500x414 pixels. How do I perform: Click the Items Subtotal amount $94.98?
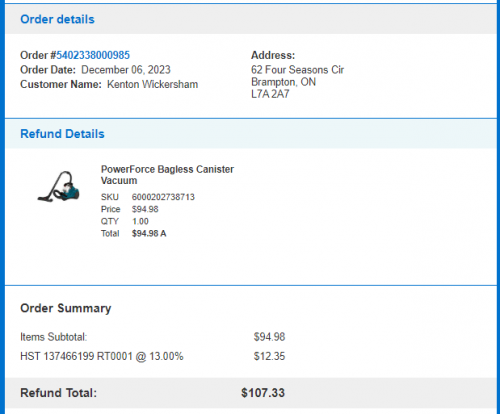pyautogui.click(x=269, y=337)
